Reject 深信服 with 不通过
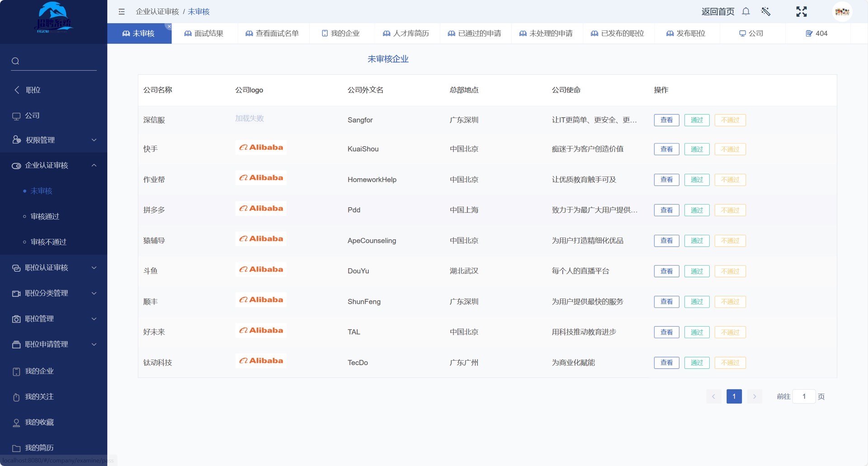 click(730, 120)
